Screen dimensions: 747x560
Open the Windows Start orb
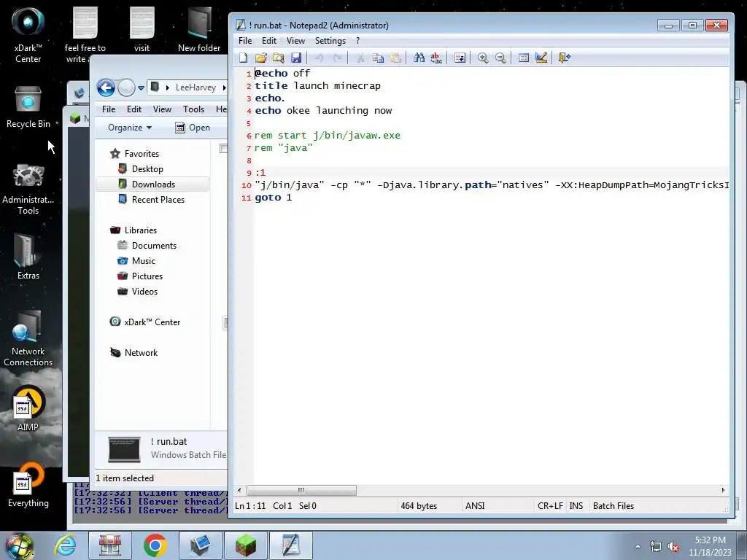[x=19, y=545]
